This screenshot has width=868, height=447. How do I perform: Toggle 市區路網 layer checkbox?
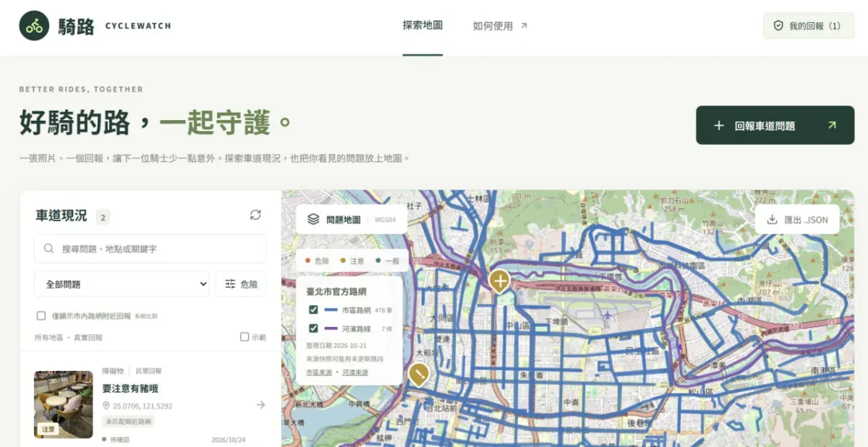313,310
